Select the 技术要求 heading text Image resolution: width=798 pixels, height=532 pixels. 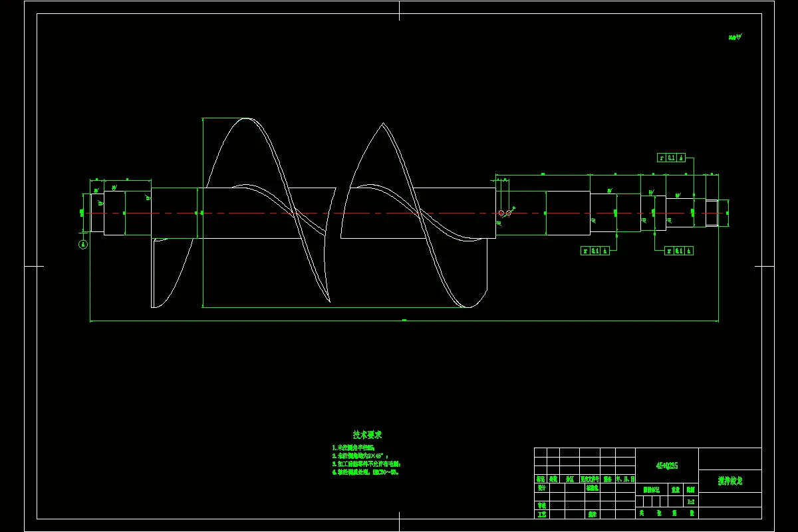[367, 435]
